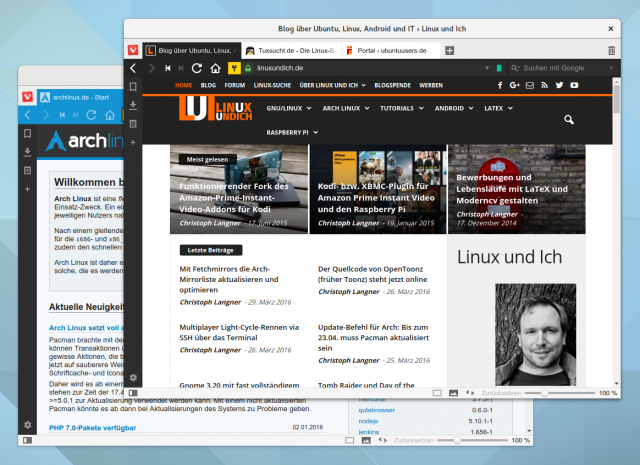Open the Multiplayer Light-Cycle-Rennen article
640x465 pixels.
[x=239, y=332]
